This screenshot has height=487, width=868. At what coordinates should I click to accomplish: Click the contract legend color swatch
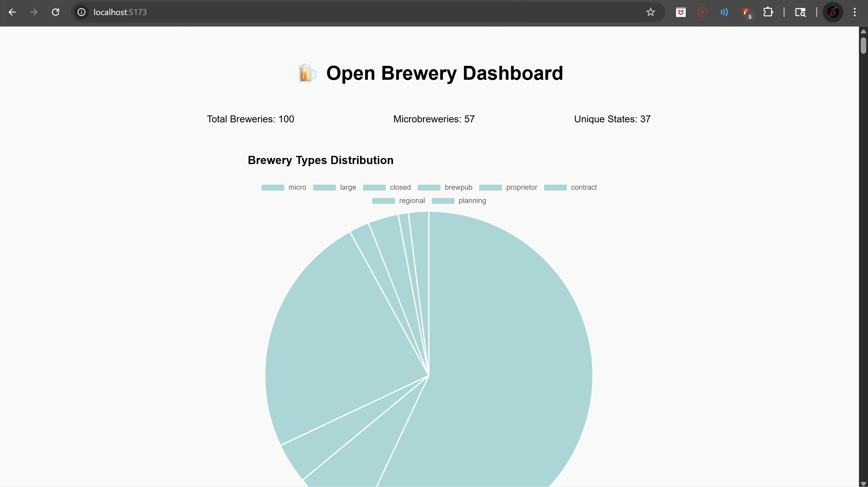[555, 188]
